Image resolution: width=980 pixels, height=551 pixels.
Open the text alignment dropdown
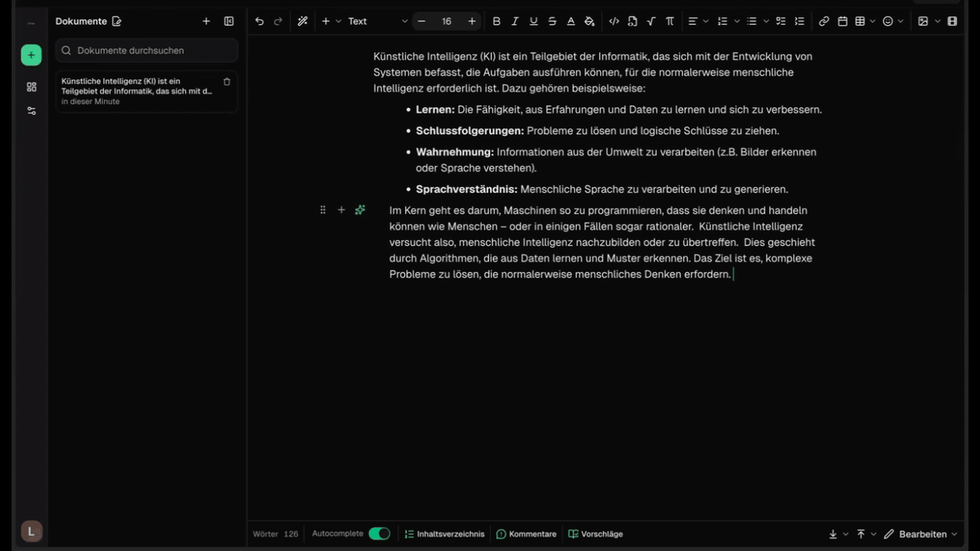[x=697, y=21]
